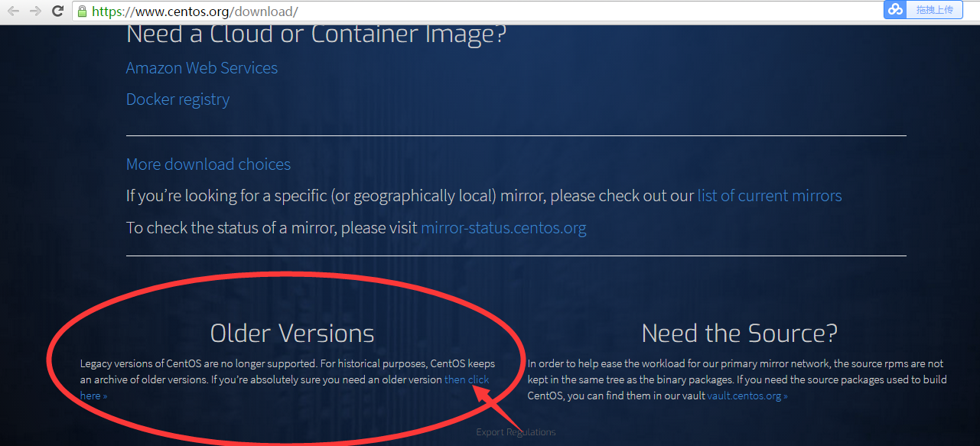Open the Docker registry link
This screenshot has height=446, width=980.
[177, 99]
